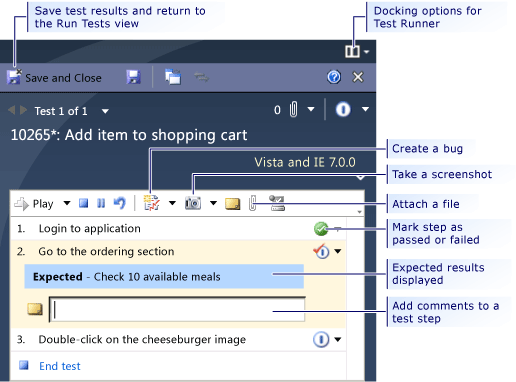
Task: Click step 2 status icon with red check
Action: click(321, 251)
